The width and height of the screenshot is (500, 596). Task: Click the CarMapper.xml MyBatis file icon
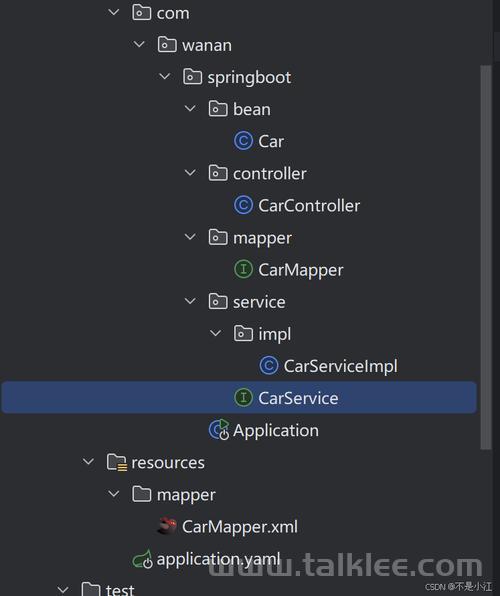(167, 526)
